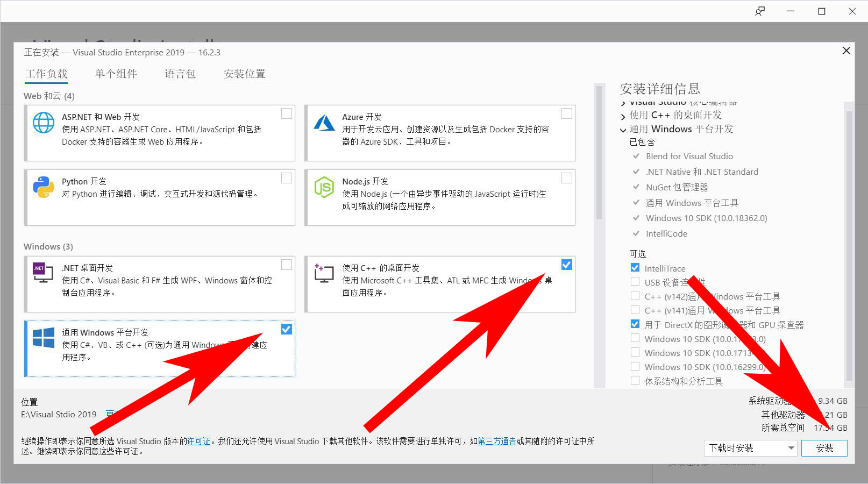The image size is (868, 484).
Task: Switch to the 安装位置 tab
Action: (x=245, y=74)
